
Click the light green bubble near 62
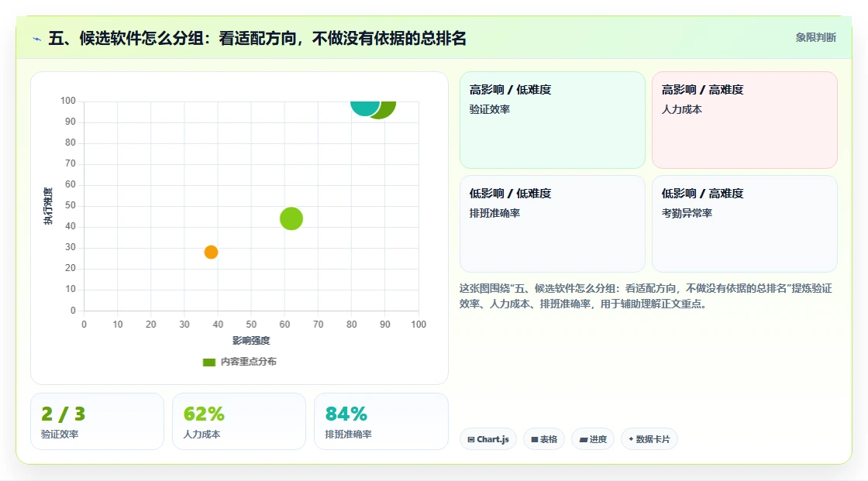coord(291,218)
